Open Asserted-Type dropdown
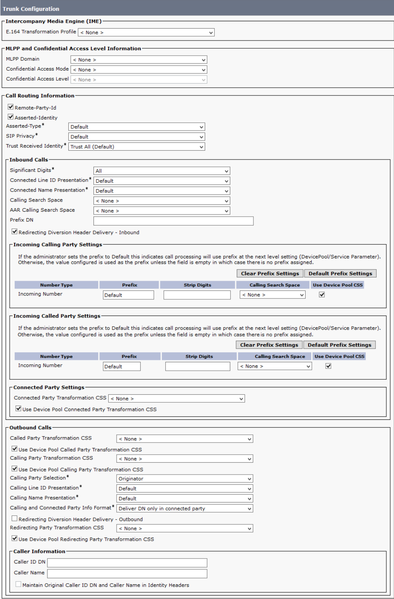The width and height of the screenshot is (394, 599). click(136, 126)
